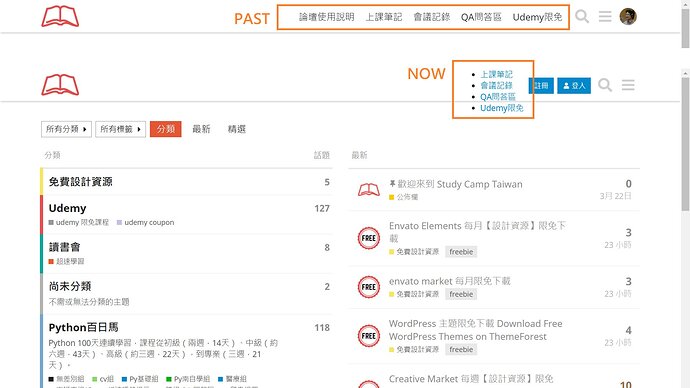Open the 讀書會 category
The height and width of the screenshot is (388, 690).
point(65,247)
